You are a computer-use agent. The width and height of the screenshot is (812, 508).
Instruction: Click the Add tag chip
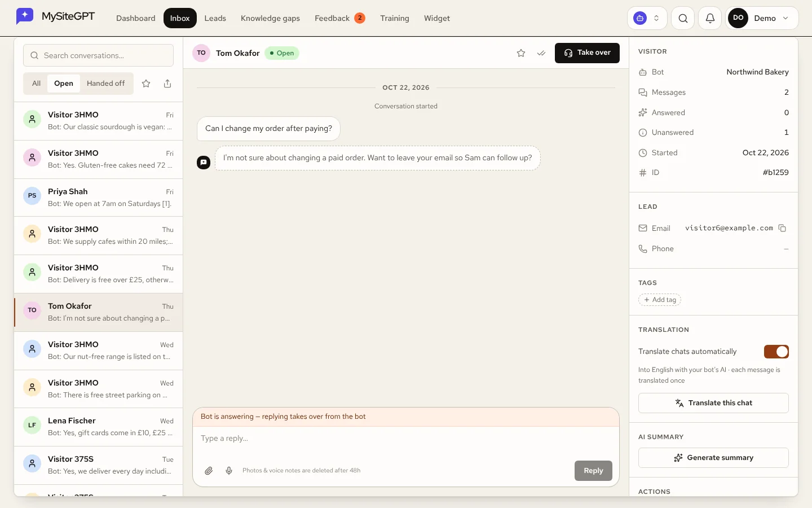660,300
